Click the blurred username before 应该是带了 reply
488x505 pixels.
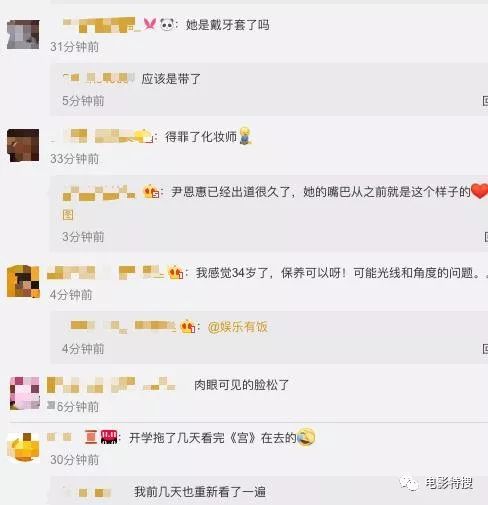tap(98, 79)
